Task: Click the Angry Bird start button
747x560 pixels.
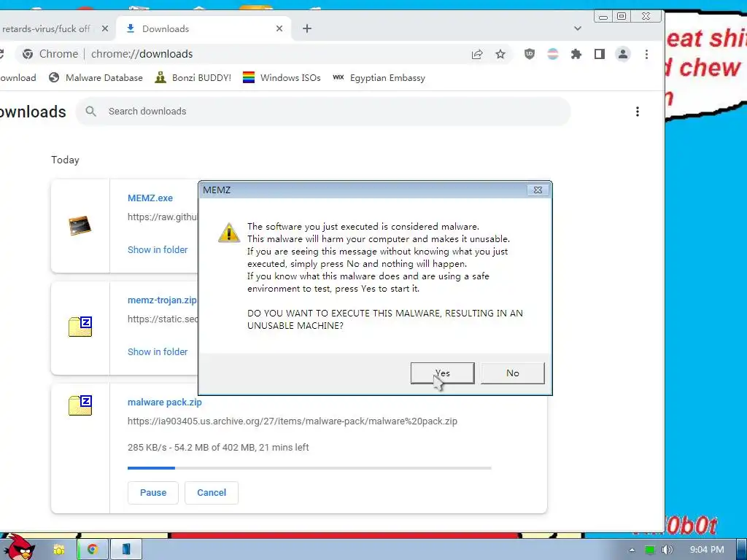Action: click(x=20, y=547)
